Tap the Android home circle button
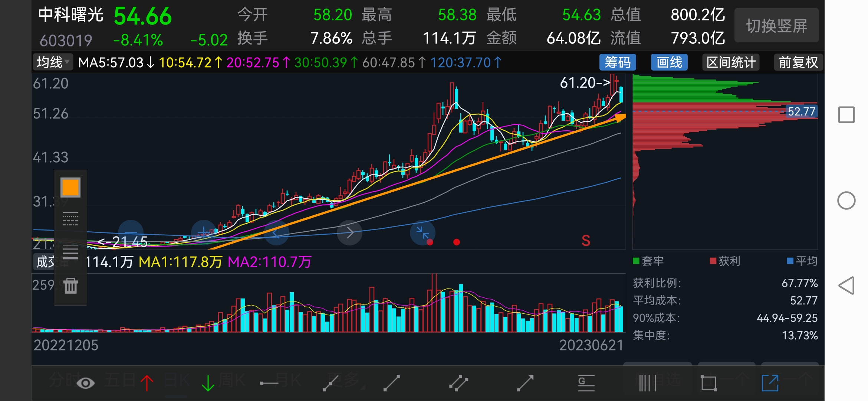 846,200
